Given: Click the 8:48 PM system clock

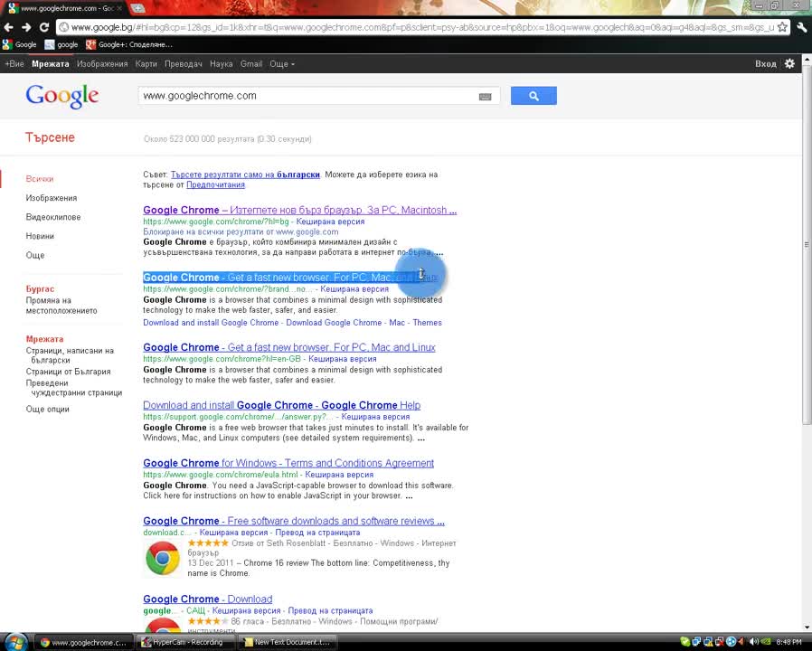Looking at the screenshot, I should point(788,642).
